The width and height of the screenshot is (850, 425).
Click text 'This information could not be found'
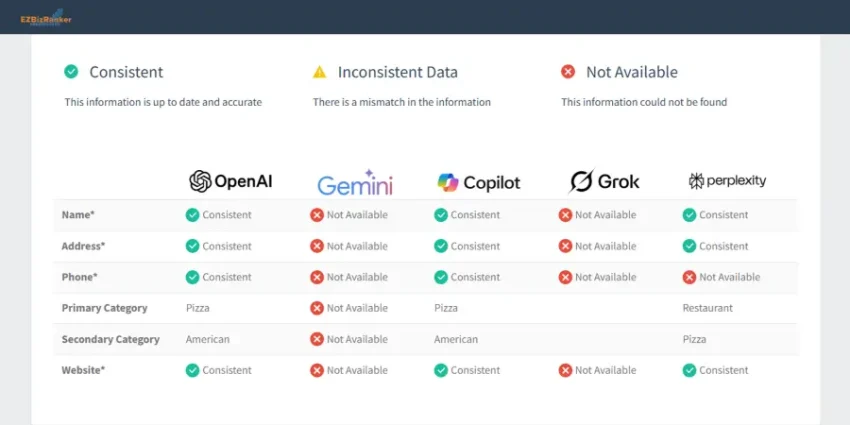point(644,102)
